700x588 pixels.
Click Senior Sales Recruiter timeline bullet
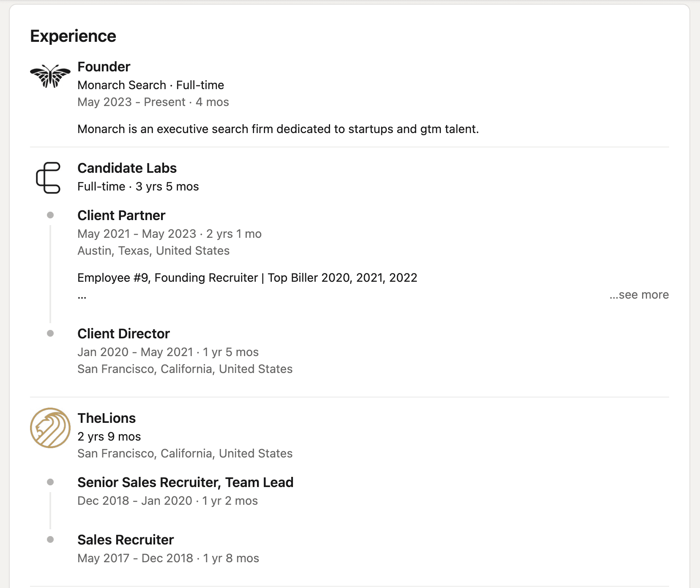[50, 482]
